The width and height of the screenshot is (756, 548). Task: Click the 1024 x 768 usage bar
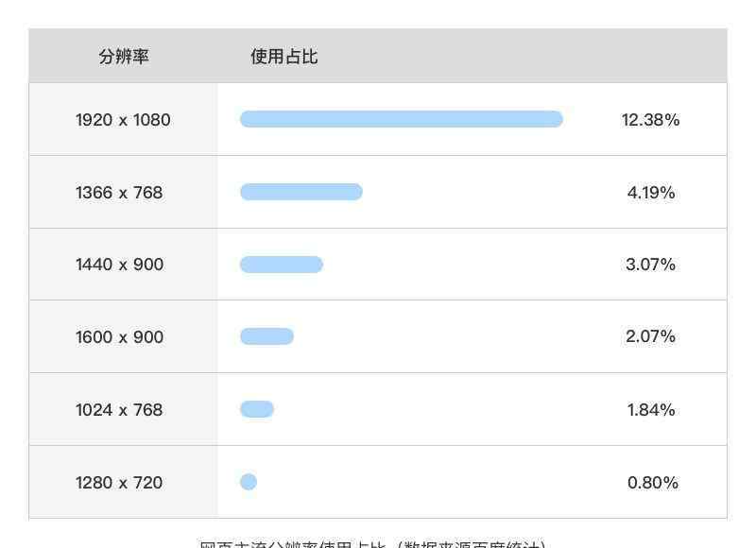point(257,409)
